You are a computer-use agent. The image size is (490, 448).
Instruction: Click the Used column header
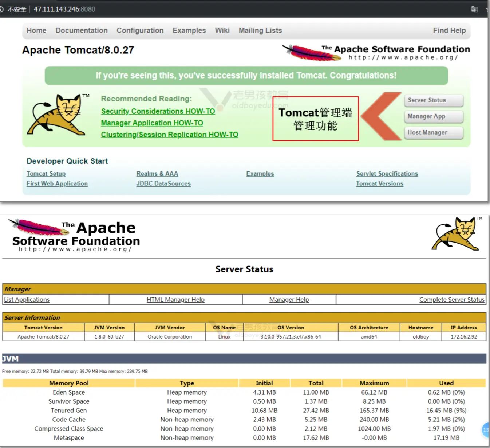pos(446,383)
